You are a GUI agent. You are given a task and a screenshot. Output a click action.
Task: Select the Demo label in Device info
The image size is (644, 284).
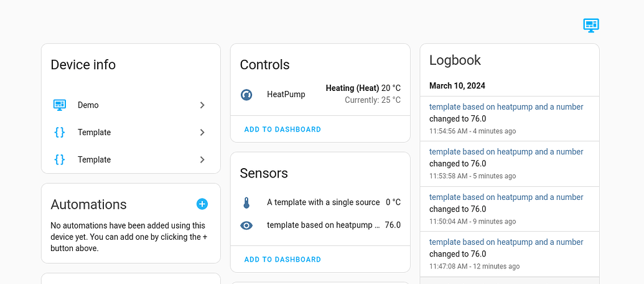click(88, 105)
